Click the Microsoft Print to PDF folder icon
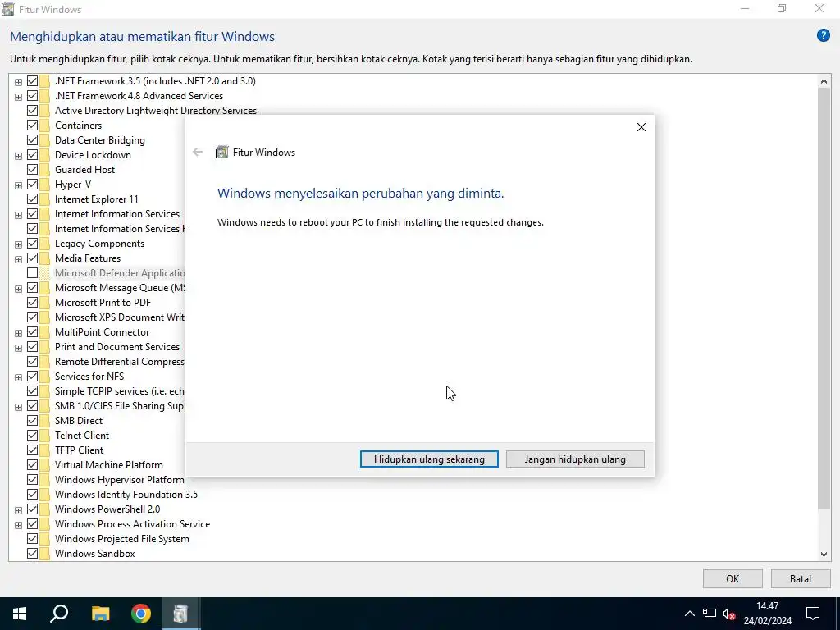Viewport: 840px width, 630px height. 45,303
